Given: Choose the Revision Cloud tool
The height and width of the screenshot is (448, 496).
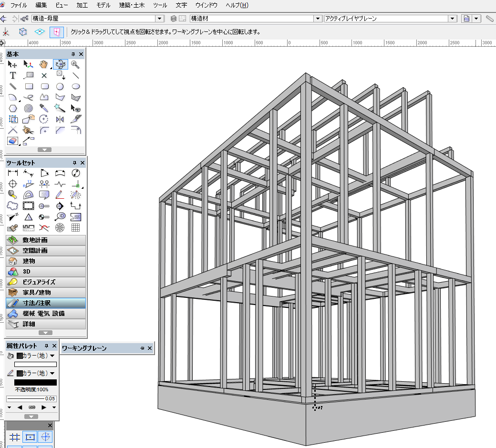Looking at the screenshot, I should click(13, 206).
